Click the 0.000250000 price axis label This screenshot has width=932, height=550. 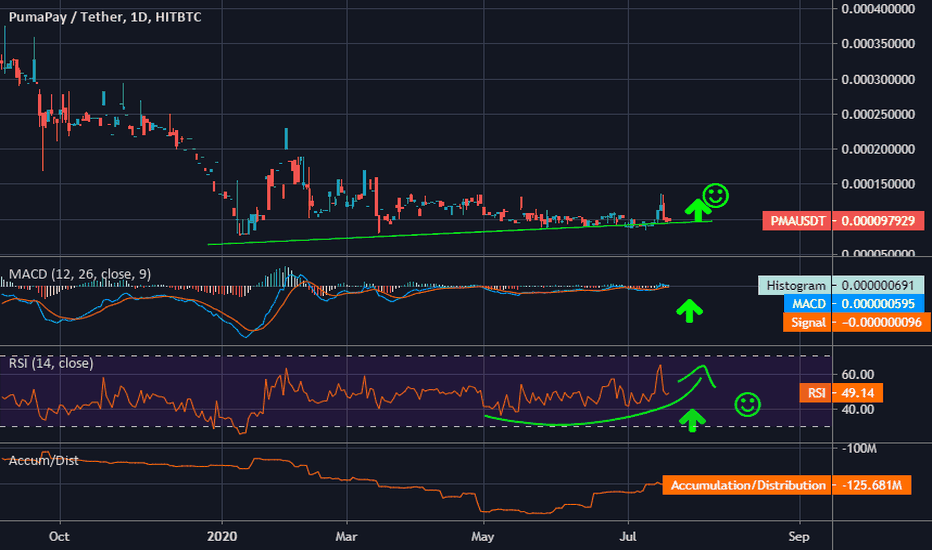coord(878,114)
